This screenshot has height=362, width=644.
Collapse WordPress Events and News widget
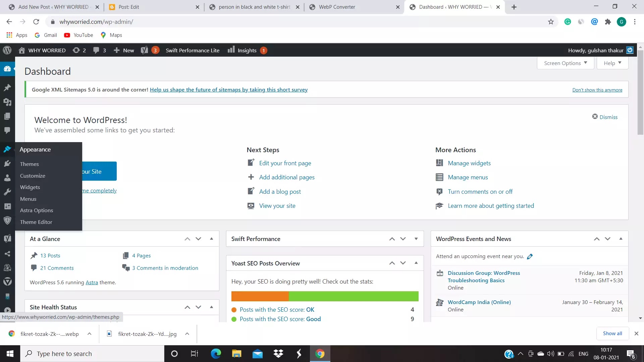621,239
